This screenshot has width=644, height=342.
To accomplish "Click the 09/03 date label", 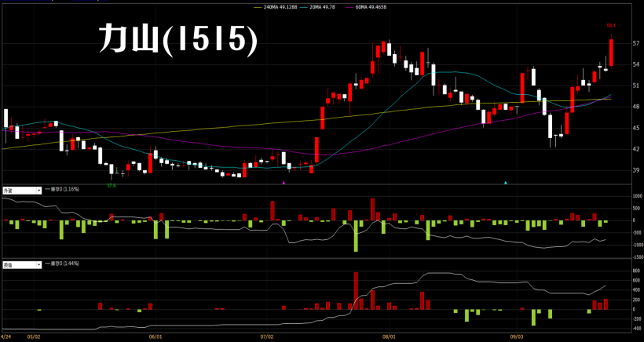I will pyautogui.click(x=516, y=338).
